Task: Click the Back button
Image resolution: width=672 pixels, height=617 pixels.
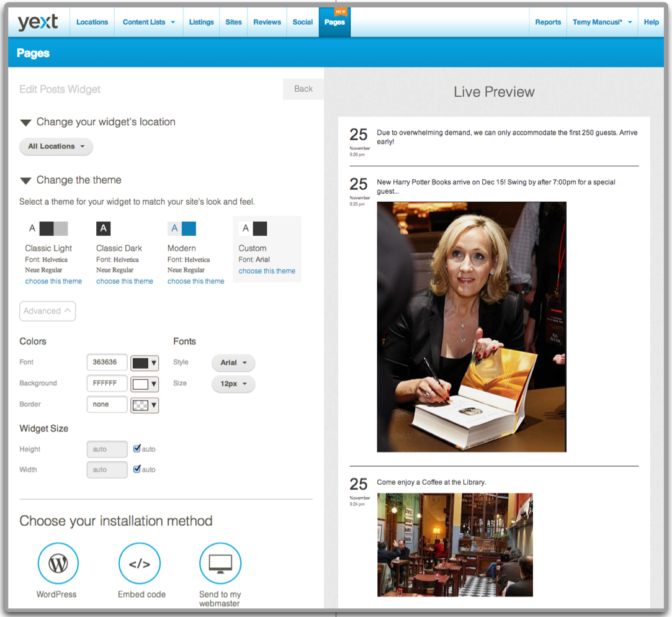Action: pyautogui.click(x=303, y=89)
